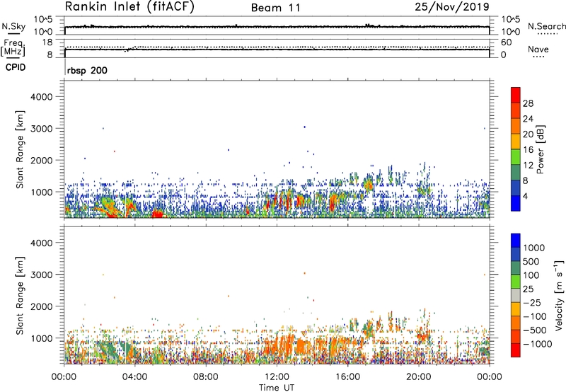566x392 pixels.
Task: Click the 'Slant Range [km]' label of power panel
Action: pos(20,149)
